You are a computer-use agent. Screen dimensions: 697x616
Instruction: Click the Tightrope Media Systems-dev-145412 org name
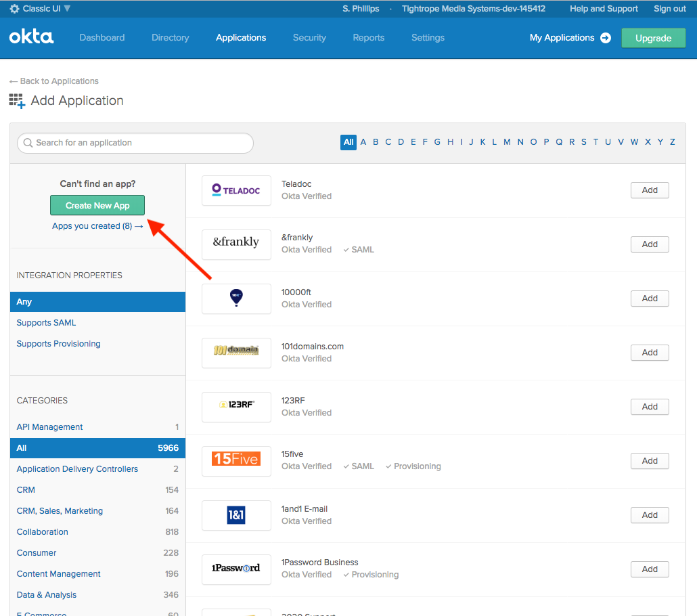tap(474, 8)
